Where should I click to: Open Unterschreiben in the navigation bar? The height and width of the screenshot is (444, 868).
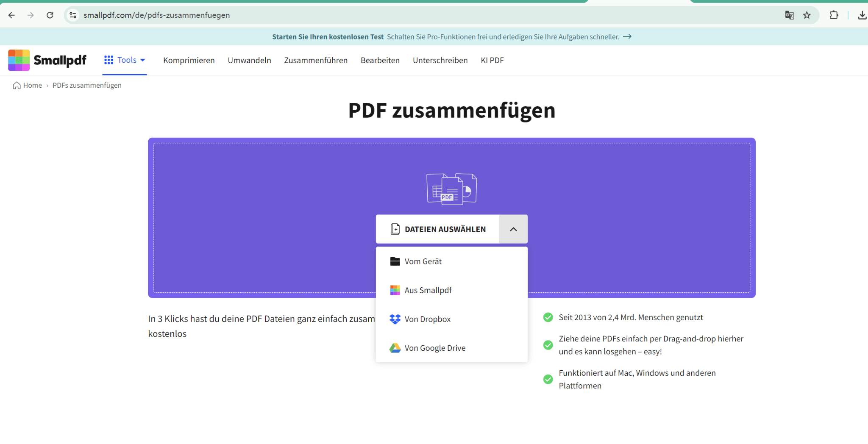[440, 60]
